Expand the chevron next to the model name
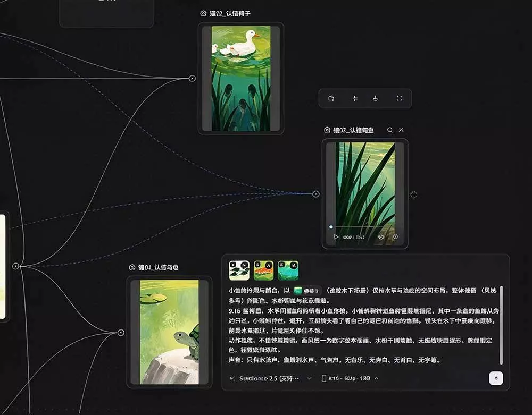 (309, 378)
